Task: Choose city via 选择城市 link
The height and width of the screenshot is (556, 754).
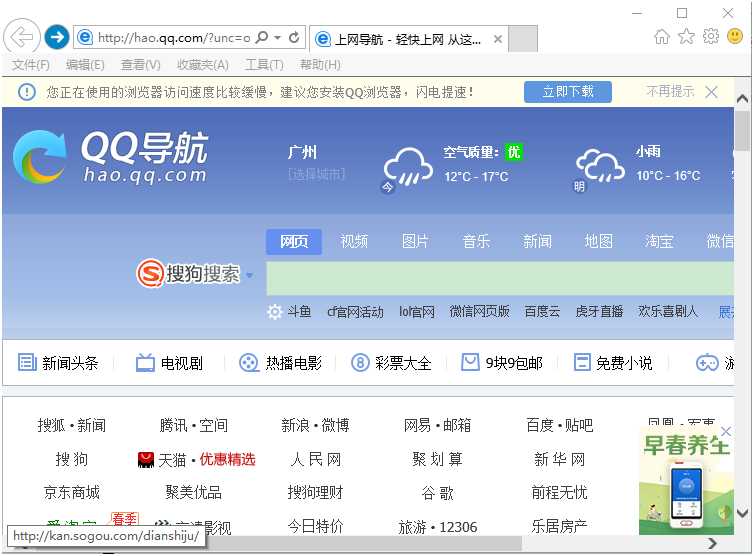Action: tap(316, 174)
